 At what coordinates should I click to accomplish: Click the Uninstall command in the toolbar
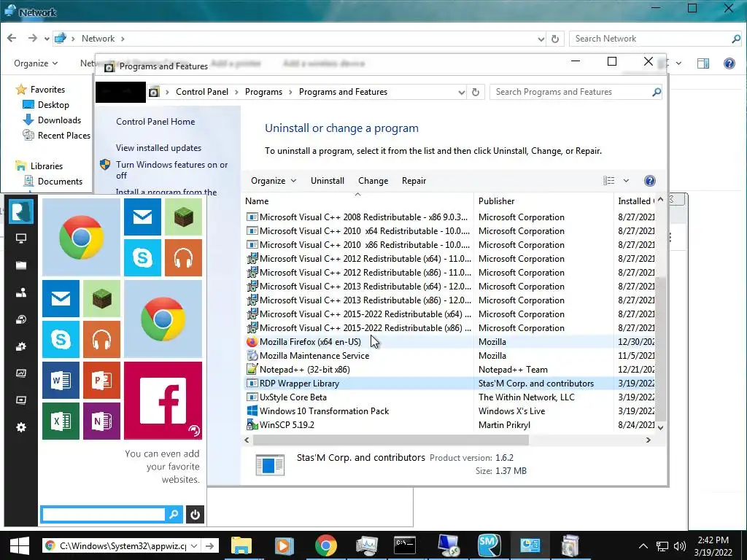point(328,181)
